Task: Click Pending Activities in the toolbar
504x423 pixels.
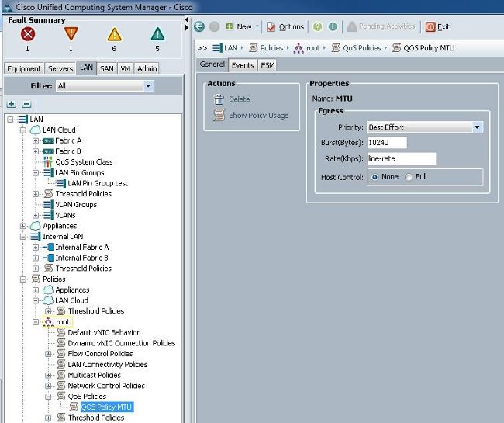Action: tap(381, 26)
